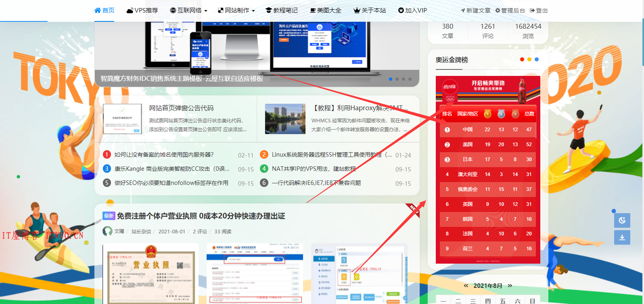Go to 首页 home tab
This screenshot has height=304, width=644.
point(104,10)
